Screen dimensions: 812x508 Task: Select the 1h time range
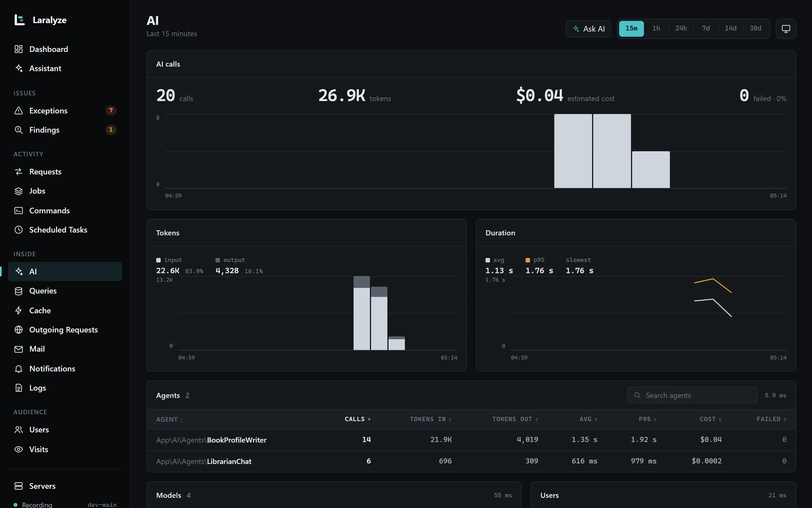coord(656,29)
